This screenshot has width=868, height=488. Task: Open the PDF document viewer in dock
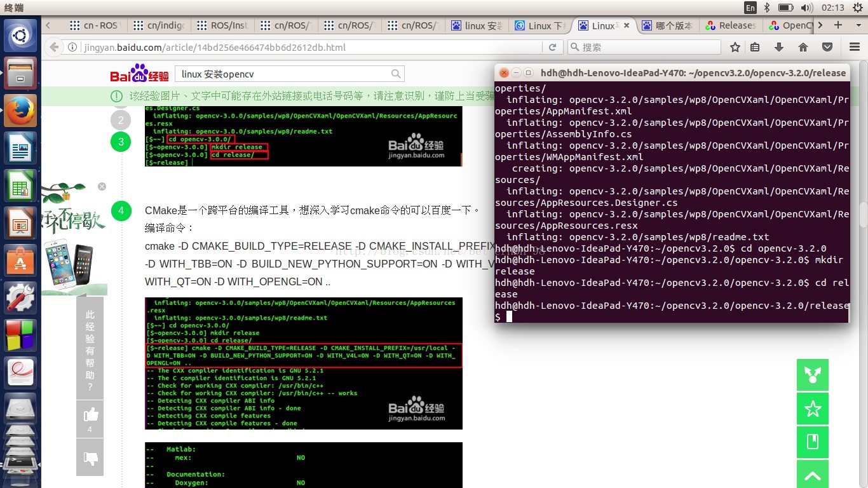coord(20,372)
